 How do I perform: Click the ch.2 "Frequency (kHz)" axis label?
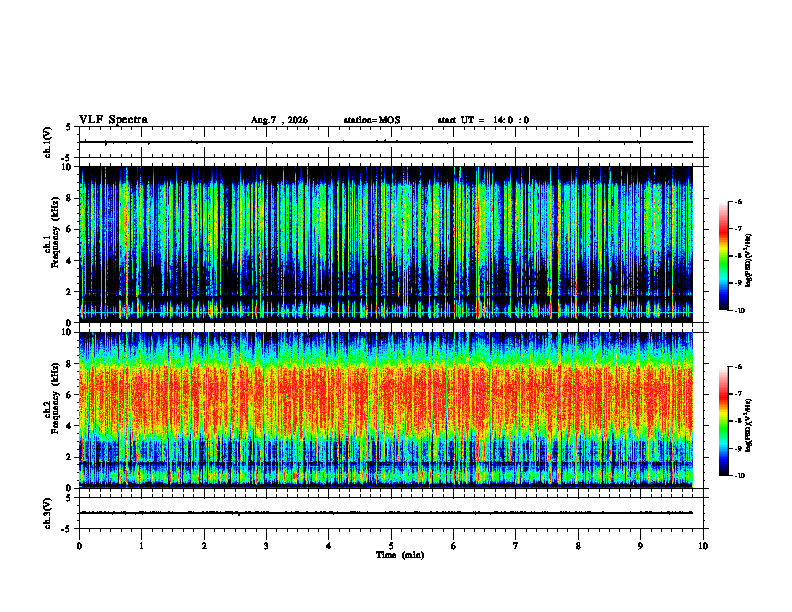coord(53,398)
